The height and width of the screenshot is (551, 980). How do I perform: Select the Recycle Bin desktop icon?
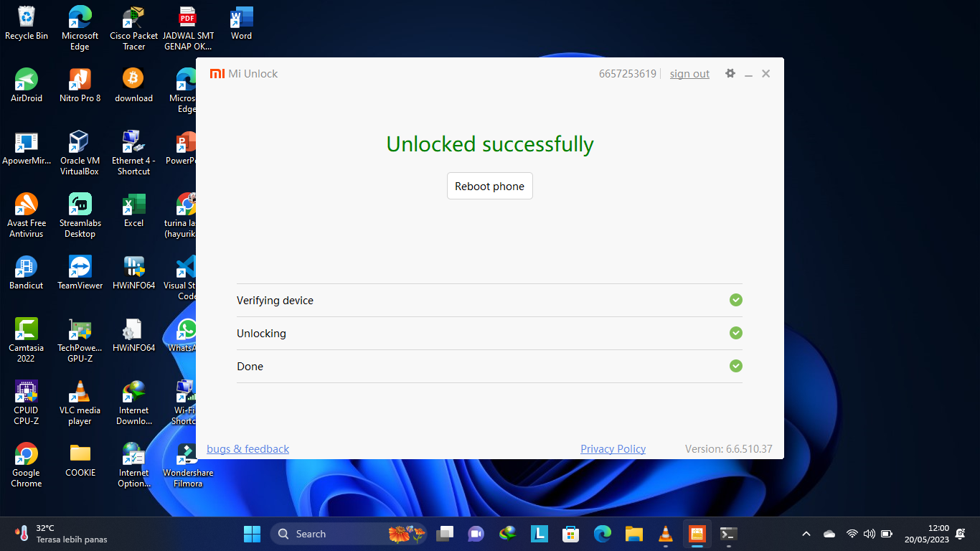[x=27, y=23]
